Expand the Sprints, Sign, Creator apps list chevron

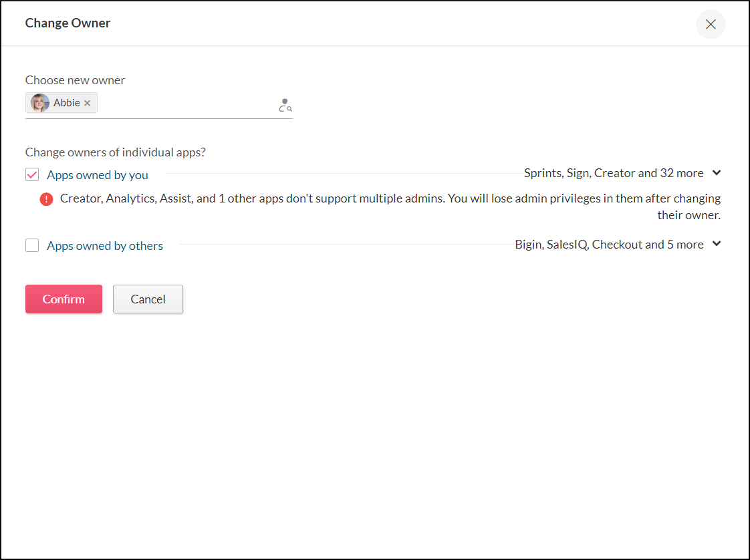716,172
